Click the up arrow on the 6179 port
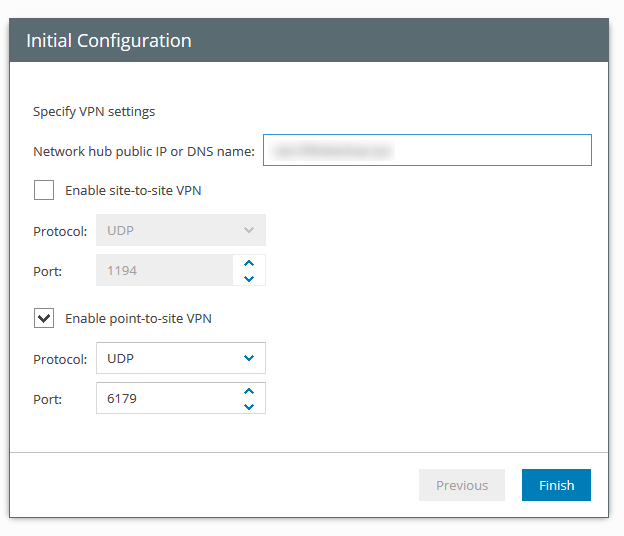 coord(249,391)
